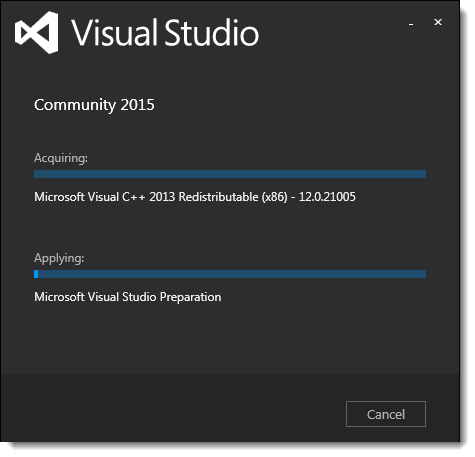Click the 'Community 2015' edition text
Viewport: 475px width, 457px height.
[94, 105]
